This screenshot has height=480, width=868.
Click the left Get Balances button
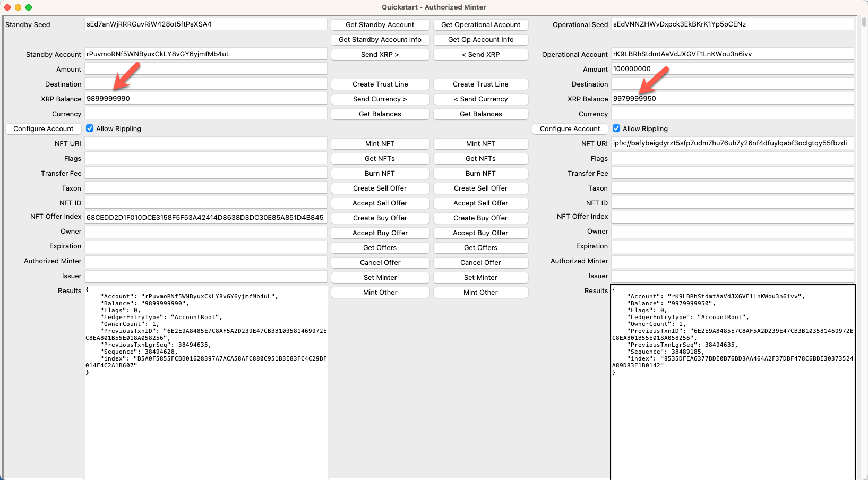(380, 114)
